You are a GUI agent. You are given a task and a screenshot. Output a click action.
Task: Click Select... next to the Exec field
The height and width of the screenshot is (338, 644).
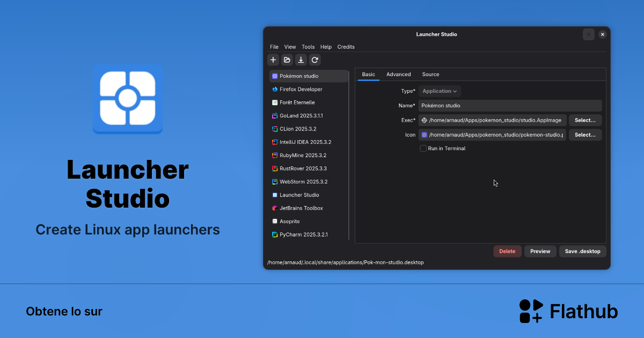[585, 120]
